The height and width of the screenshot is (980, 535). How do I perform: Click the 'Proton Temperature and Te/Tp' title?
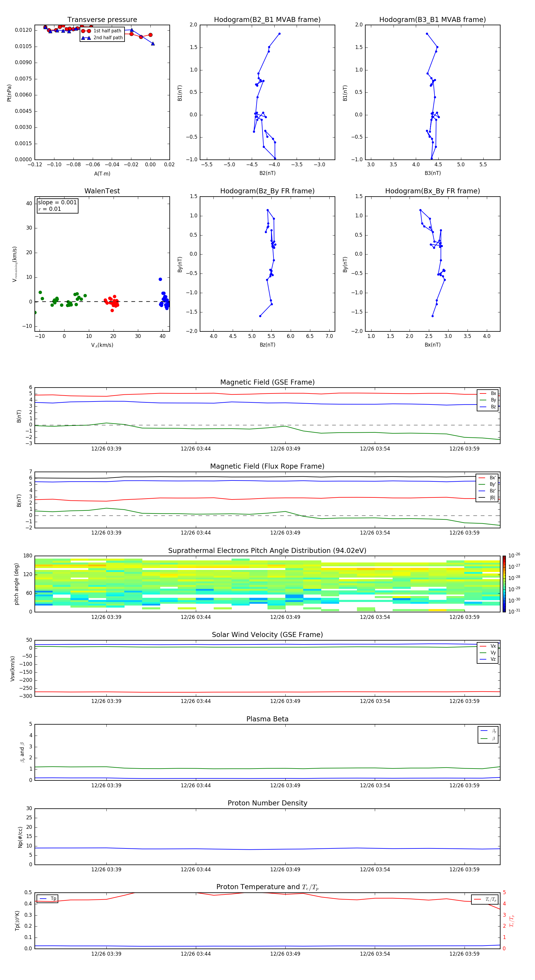point(267,887)
